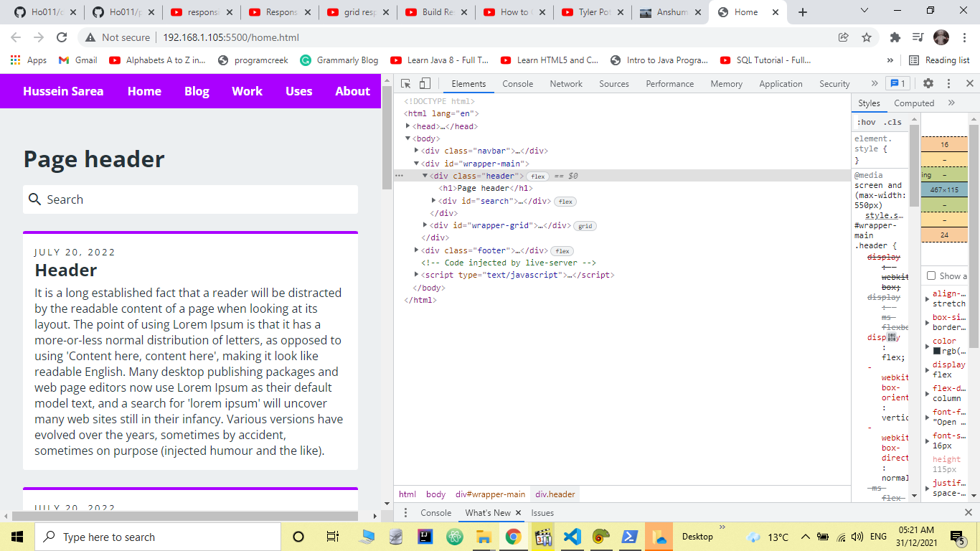The width and height of the screenshot is (980, 551).
Task: Open the Grammarly Blog bookmark
Action: pyautogui.click(x=339, y=60)
